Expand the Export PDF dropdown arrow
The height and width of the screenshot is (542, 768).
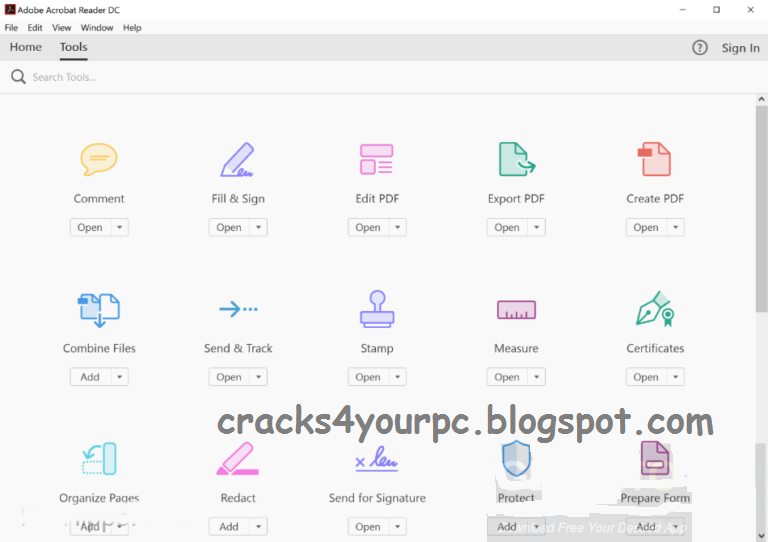point(537,227)
